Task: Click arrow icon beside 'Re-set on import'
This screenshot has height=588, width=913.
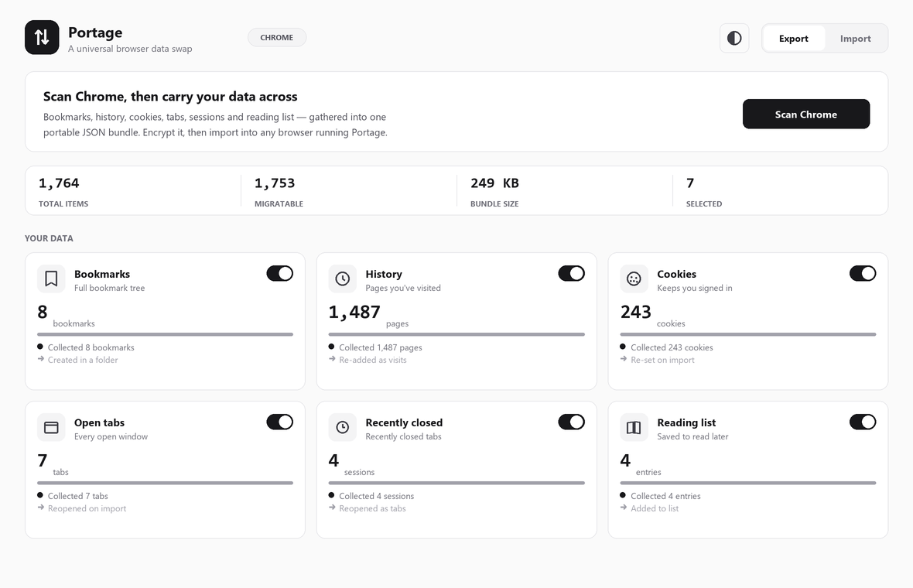Action: pyautogui.click(x=624, y=359)
